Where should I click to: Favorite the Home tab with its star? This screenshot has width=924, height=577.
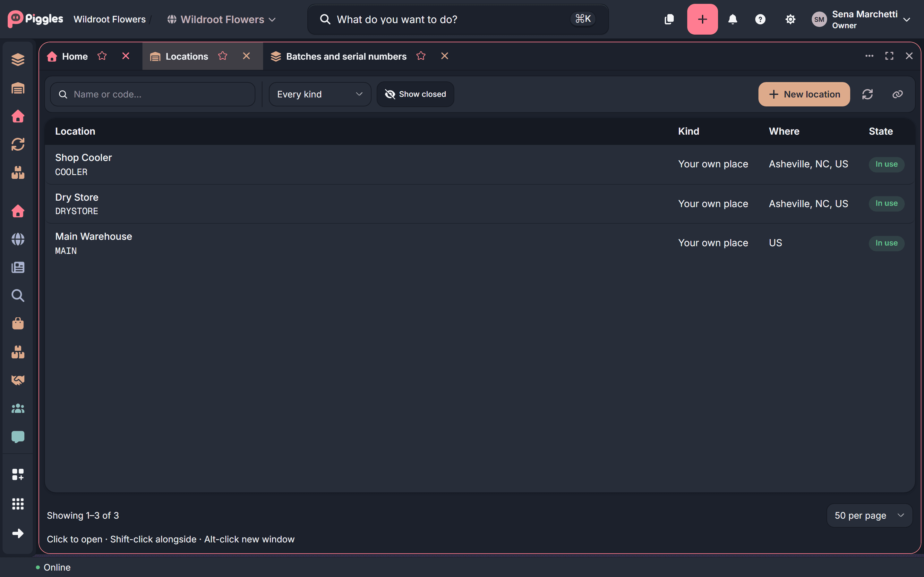pyautogui.click(x=102, y=56)
